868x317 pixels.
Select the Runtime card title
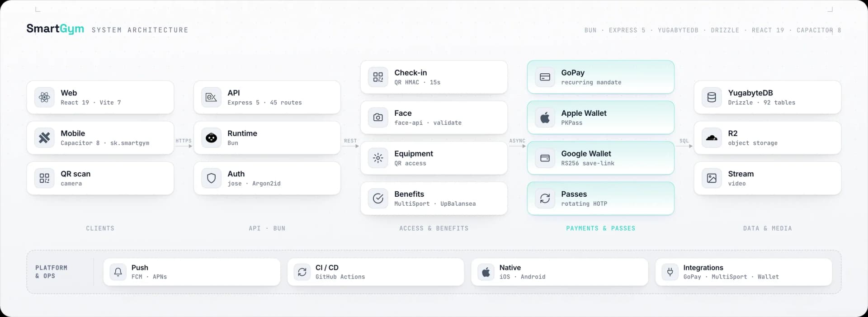(242, 133)
